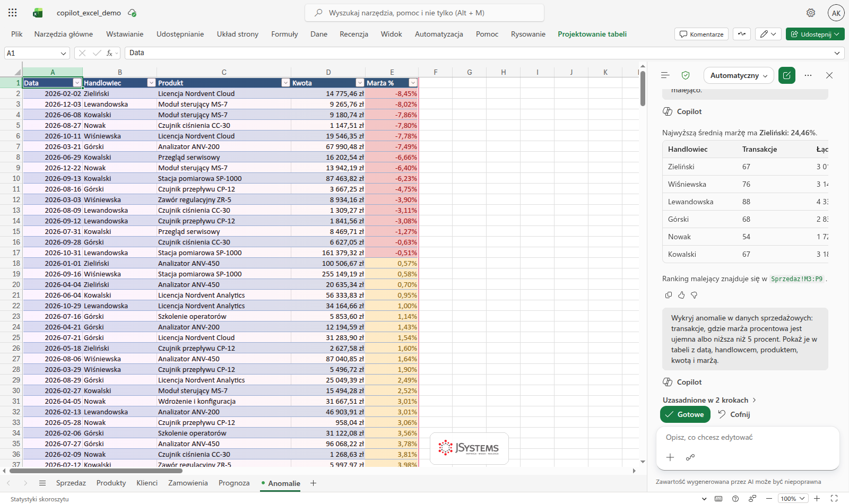849x504 pixels.
Task: Open the Prognoza sheet tab
Action: [234, 483]
